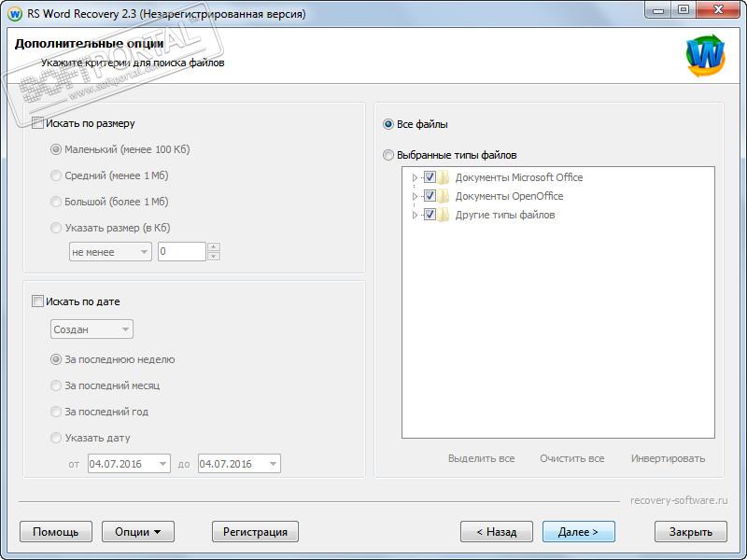Enable the search by date checkbox
The width and height of the screenshot is (747, 560).
(37, 301)
